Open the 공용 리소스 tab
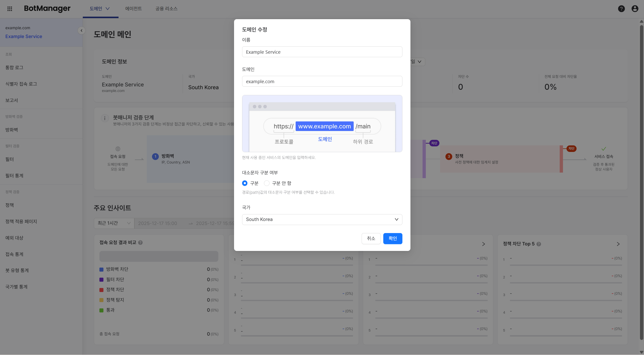Image resolution: width=644 pixels, height=355 pixels. pyautogui.click(x=166, y=9)
